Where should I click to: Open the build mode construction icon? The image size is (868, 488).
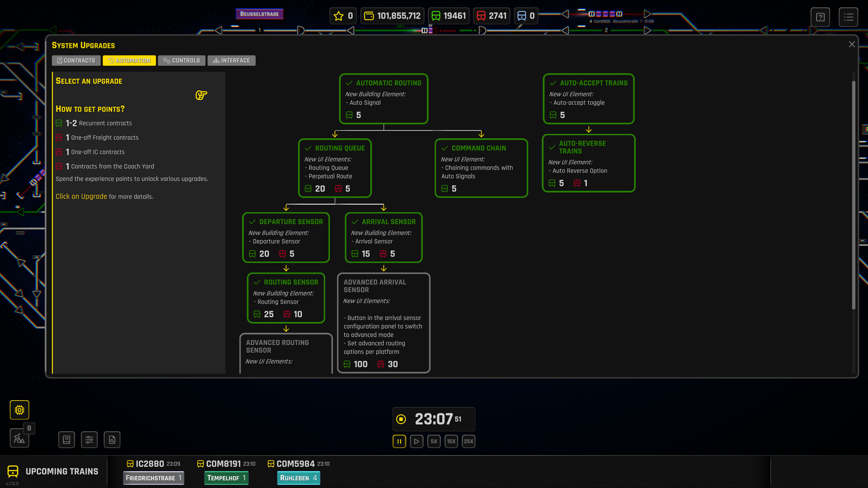(19, 438)
